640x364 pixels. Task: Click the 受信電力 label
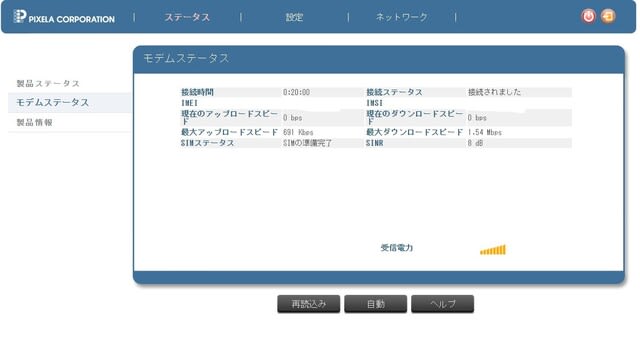(397, 248)
